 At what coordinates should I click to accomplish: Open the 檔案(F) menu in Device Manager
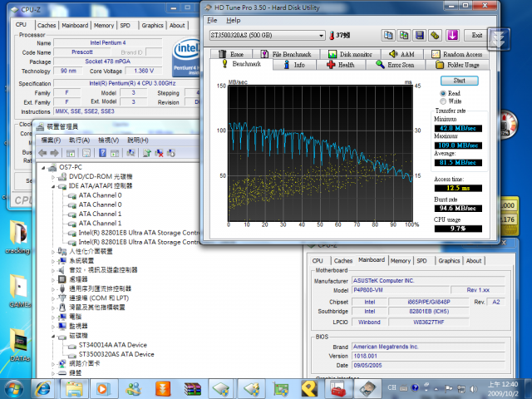51,140
